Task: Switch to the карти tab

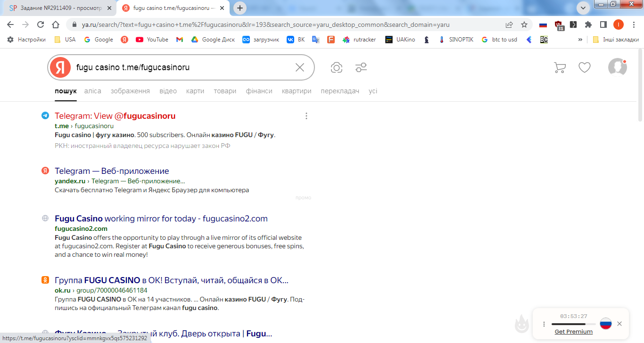Action: (x=195, y=91)
